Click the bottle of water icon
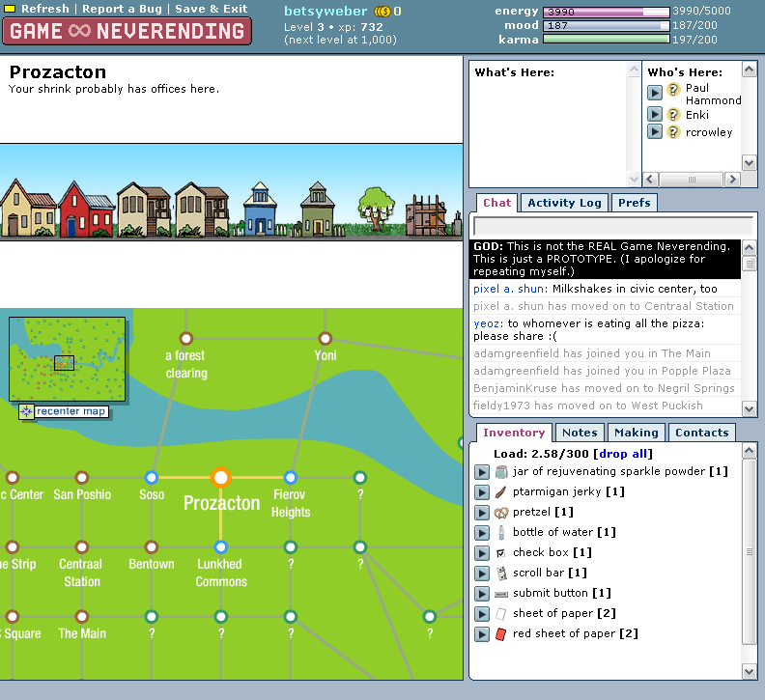765x700 pixels. coord(500,533)
